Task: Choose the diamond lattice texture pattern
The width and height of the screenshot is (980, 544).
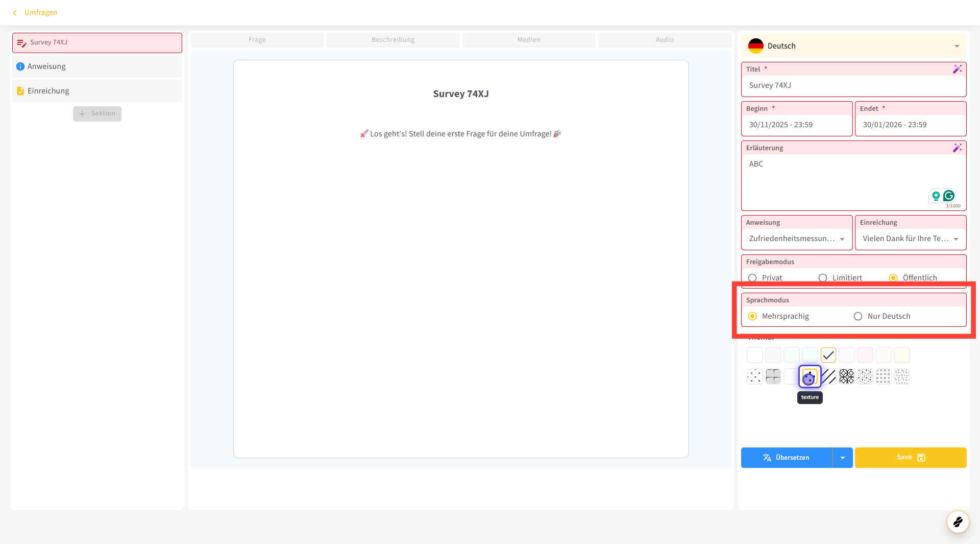Action: point(847,377)
